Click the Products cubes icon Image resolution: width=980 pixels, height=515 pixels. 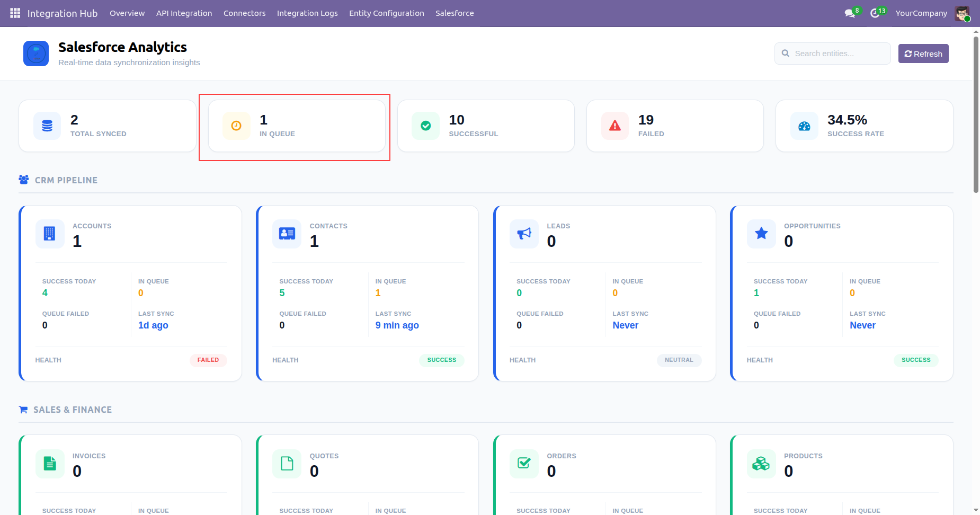[761, 464]
